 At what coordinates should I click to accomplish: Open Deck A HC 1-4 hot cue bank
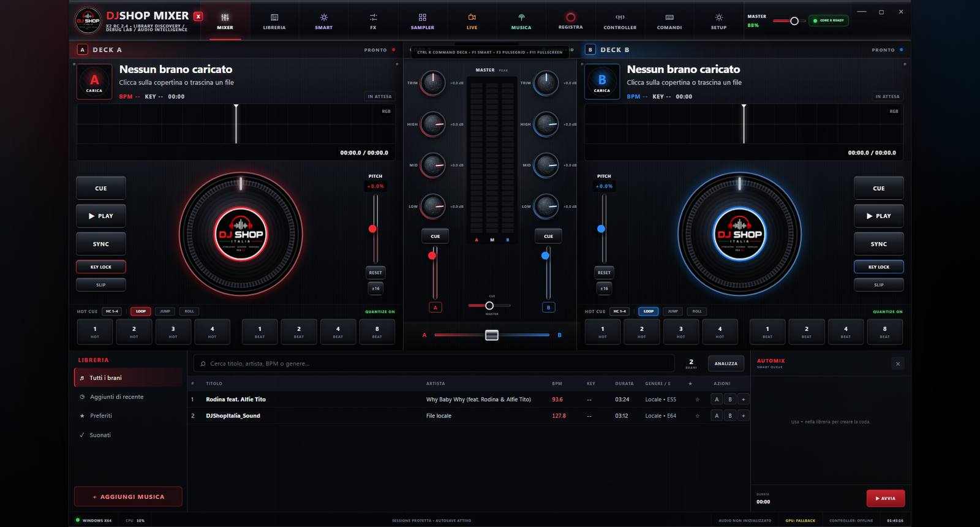[111, 311]
